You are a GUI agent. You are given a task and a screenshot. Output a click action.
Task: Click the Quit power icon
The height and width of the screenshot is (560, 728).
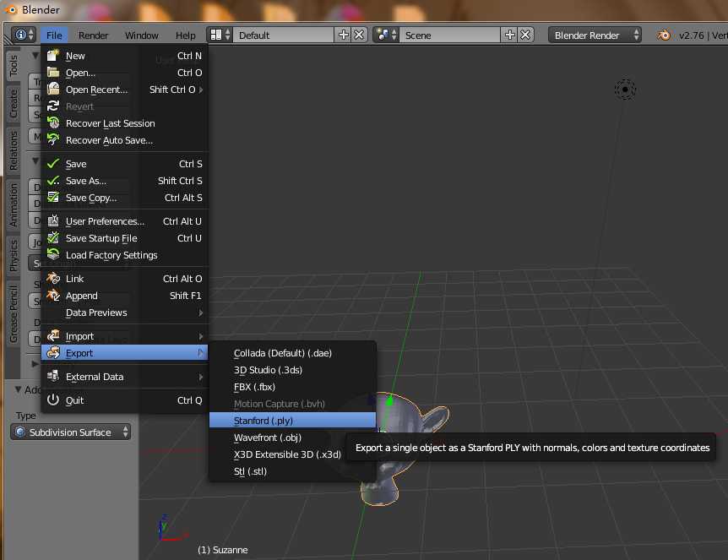53,400
